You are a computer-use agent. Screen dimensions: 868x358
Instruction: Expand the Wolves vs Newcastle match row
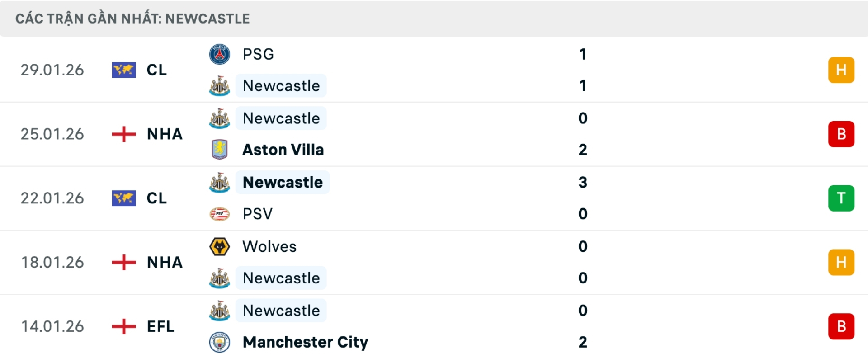(x=434, y=262)
